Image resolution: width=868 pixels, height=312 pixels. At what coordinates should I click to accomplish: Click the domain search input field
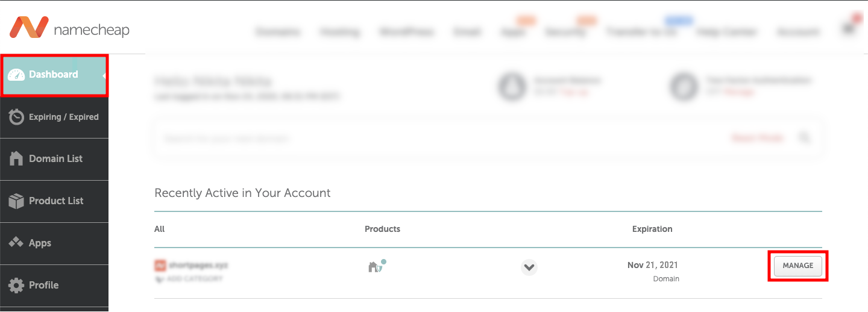[x=422, y=139]
